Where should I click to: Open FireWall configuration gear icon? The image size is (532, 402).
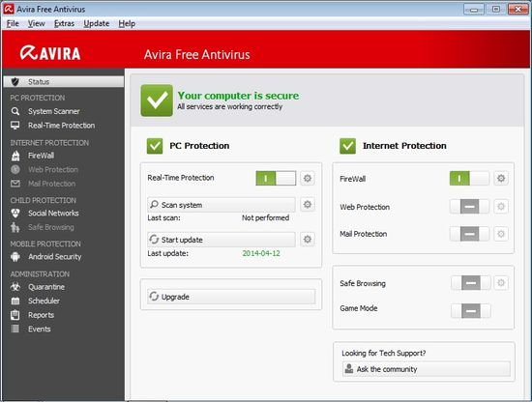(x=501, y=178)
